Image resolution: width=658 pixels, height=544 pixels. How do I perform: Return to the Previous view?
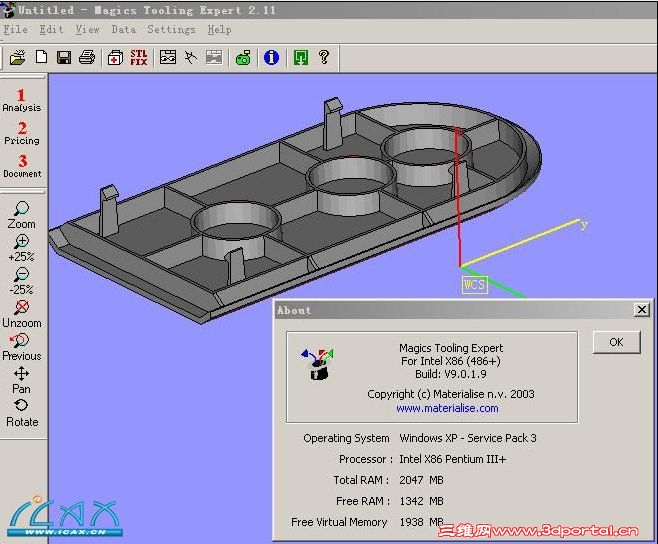22,347
